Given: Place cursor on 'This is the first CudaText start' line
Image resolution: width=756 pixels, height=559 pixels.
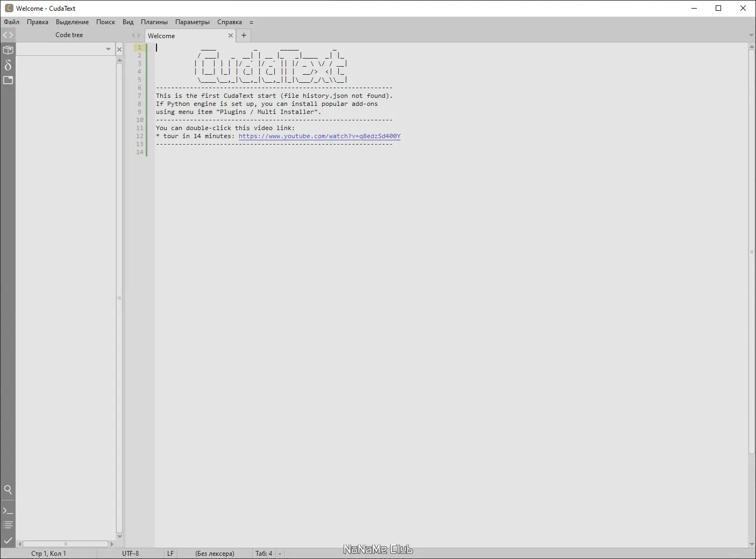Looking at the screenshot, I should 274,96.
